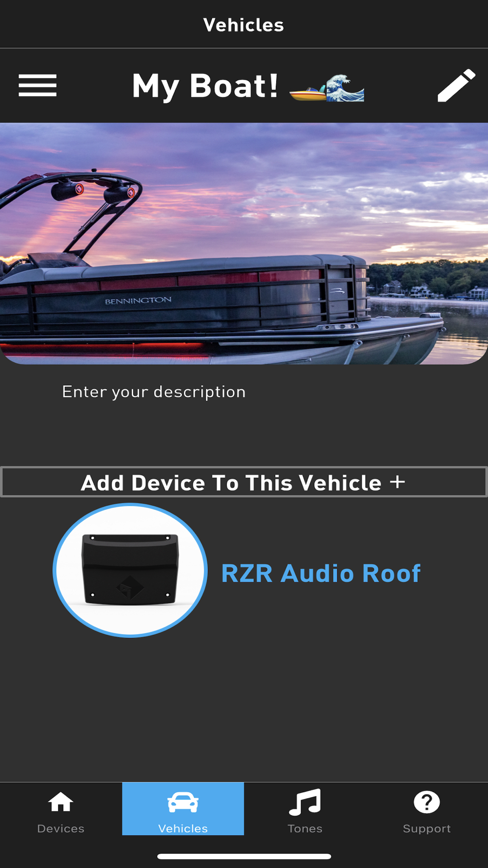The height and width of the screenshot is (868, 488).
Task: Tap the car icon in bottom bar
Action: [183, 803]
